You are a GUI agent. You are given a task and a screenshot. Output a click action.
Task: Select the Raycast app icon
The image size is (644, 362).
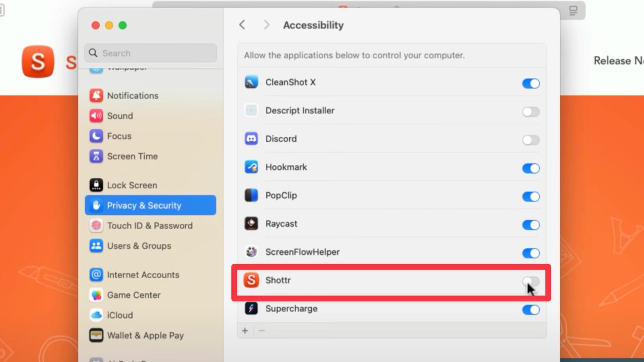251,223
